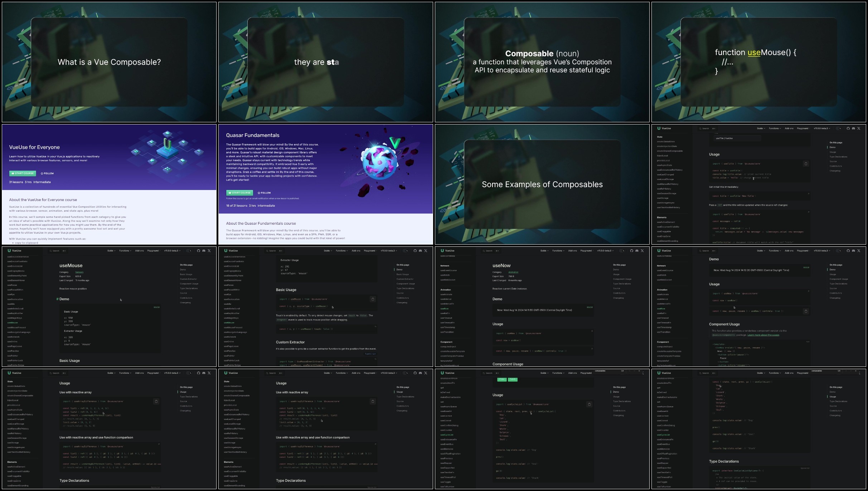Click the green Next button in useCycleList demo
The image size is (868, 491).
(x=513, y=379)
